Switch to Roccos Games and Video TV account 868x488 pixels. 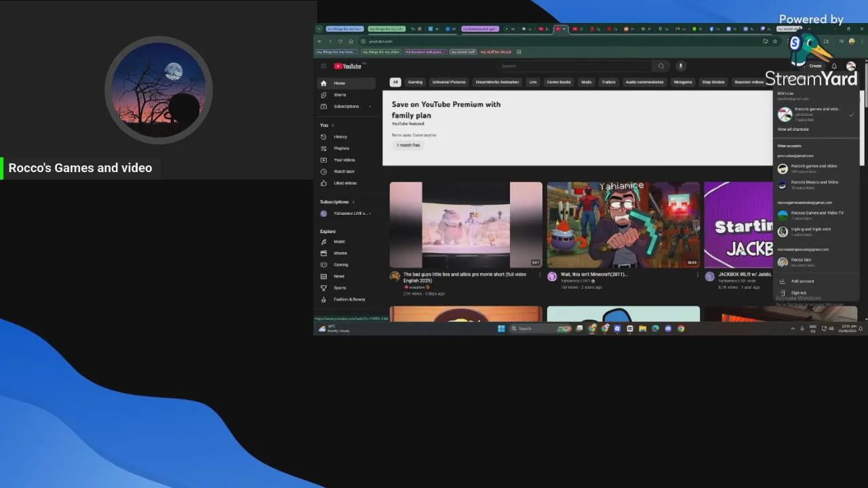(816, 215)
